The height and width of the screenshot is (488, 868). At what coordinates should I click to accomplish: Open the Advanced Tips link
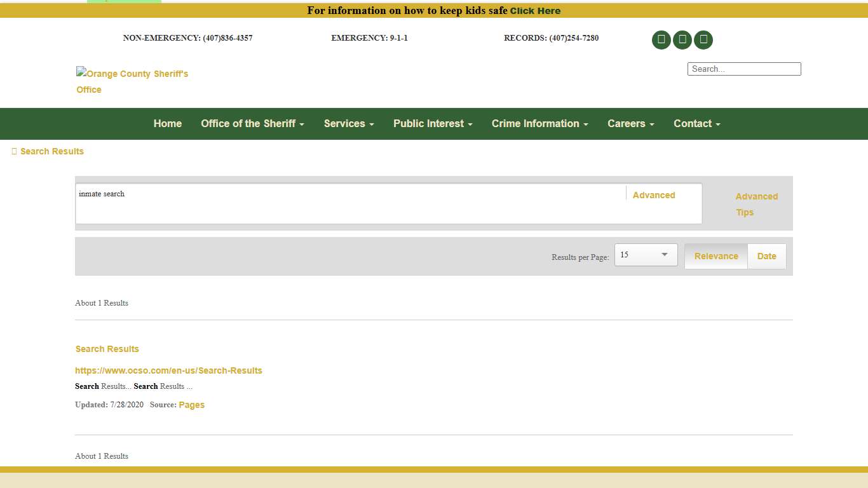(x=756, y=204)
